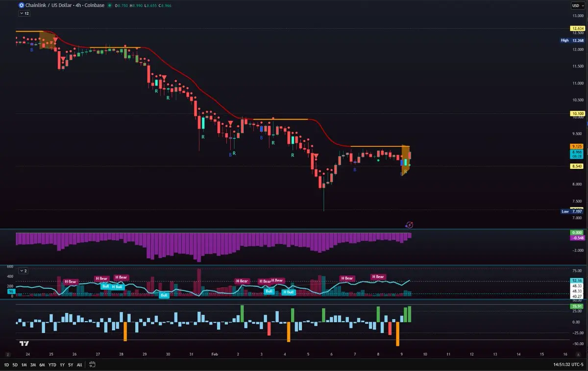Select the 5D time range
588x371 pixels.
(14, 365)
